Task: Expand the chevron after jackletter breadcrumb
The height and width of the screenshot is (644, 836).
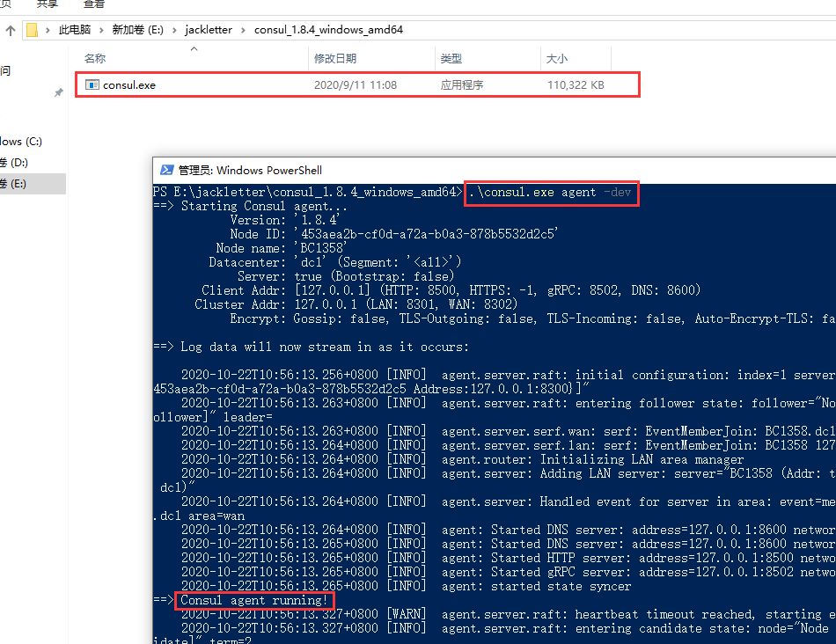Action: point(243,31)
